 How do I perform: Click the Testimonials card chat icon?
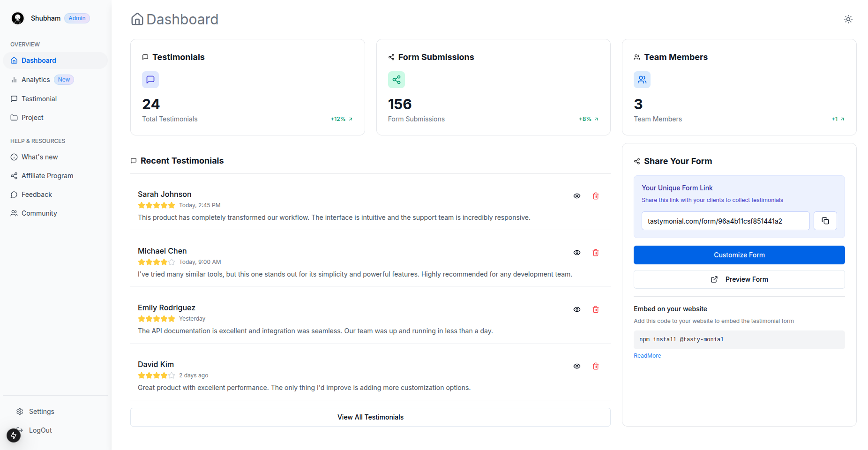pyautogui.click(x=150, y=80)
